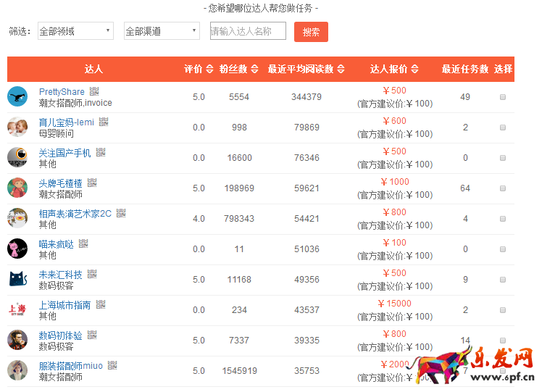Viewport: 542px width, 392px height.
Task: Click QR code icon beside 喵来疯哒
Action: [x=83, y=243]
